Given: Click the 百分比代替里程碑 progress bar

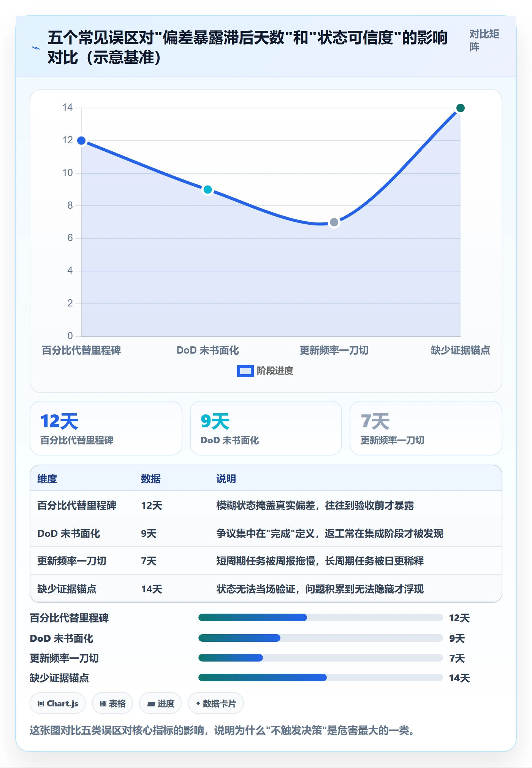Looking at the screenshot, I should point(320,617).
